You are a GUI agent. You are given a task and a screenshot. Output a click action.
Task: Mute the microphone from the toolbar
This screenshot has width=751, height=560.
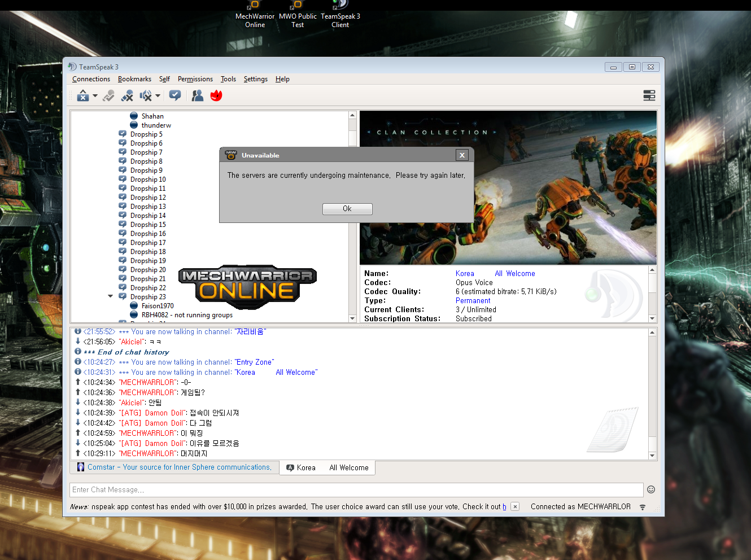pyautogui.click(x=127, y=95)
